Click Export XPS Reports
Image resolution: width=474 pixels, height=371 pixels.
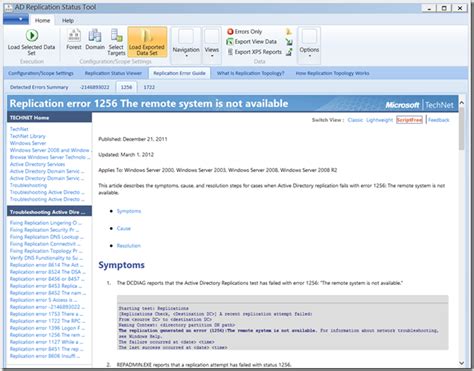coord(254,52)
